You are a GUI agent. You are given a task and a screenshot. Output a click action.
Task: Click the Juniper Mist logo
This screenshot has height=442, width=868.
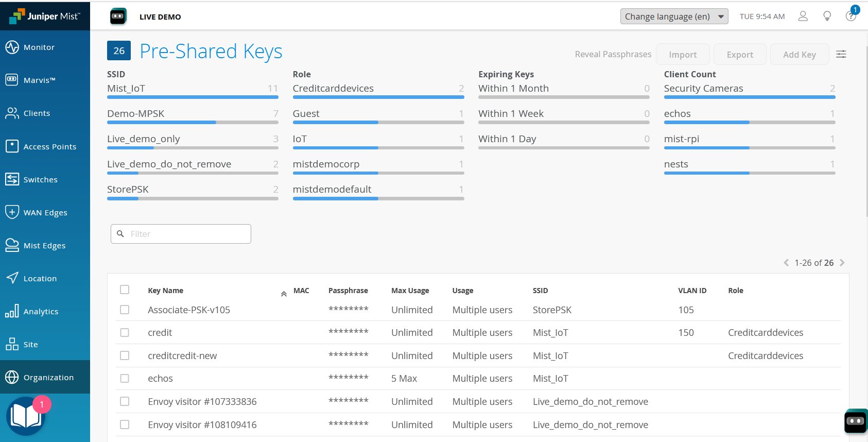tap(45, 16)
